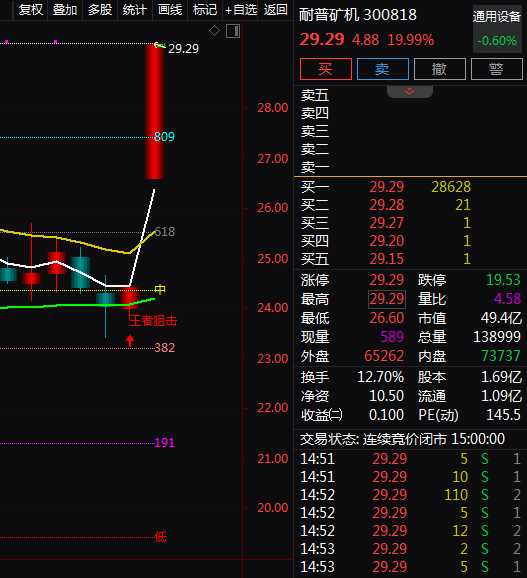Click 市值 value 49.4亿
Viewport: 527px width, 578px height.
pos(501,318)
